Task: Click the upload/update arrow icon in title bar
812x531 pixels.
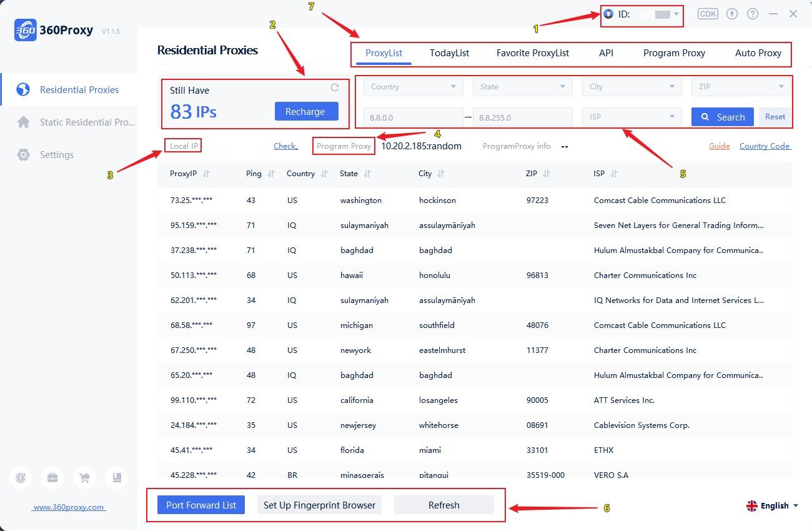Action: click(733, 14)
